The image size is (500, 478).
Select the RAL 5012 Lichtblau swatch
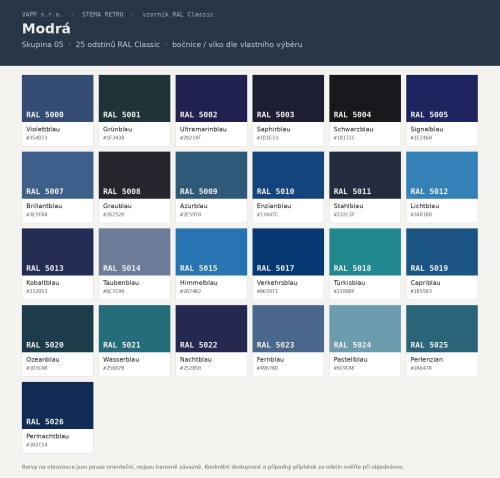(442, 187)
